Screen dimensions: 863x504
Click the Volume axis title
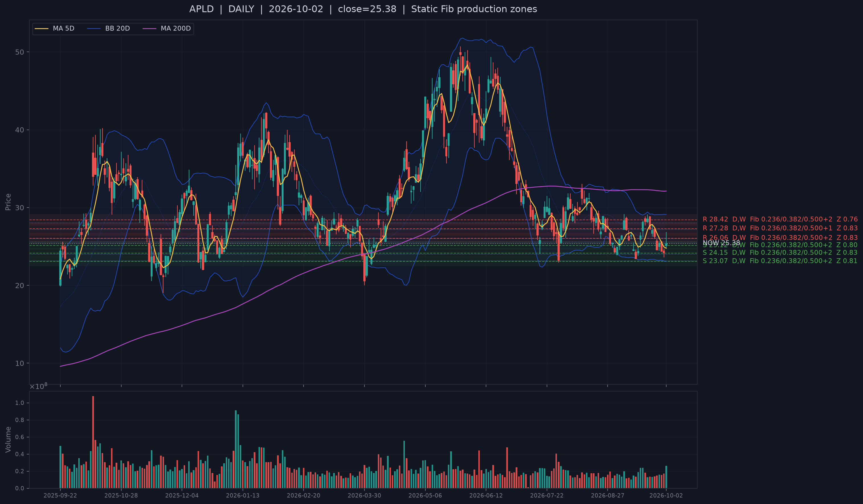click(8, 440)
